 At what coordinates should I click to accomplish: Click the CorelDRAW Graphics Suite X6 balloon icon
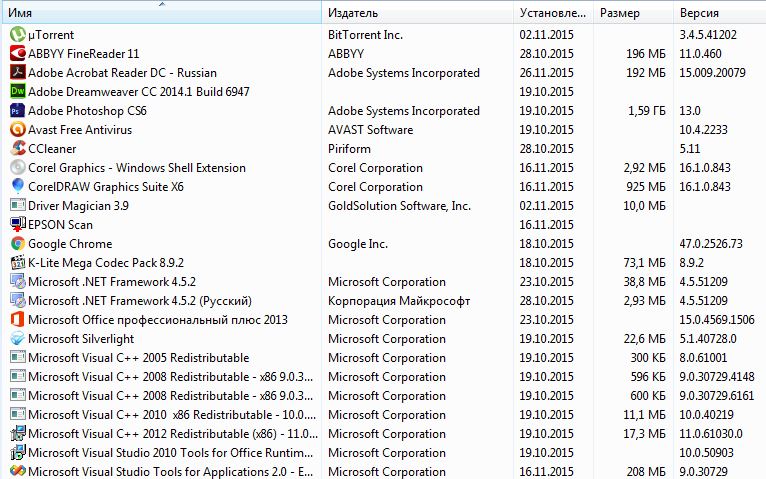pos(18,187)
